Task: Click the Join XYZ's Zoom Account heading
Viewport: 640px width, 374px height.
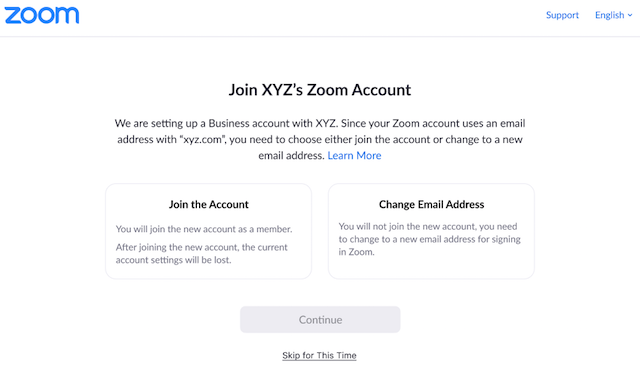Action: point(320,90)
